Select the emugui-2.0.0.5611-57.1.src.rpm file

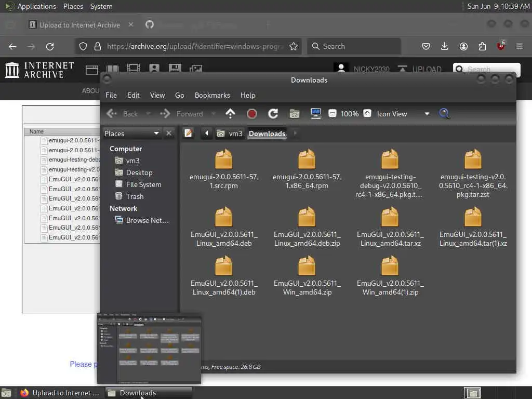coord(224,169)
